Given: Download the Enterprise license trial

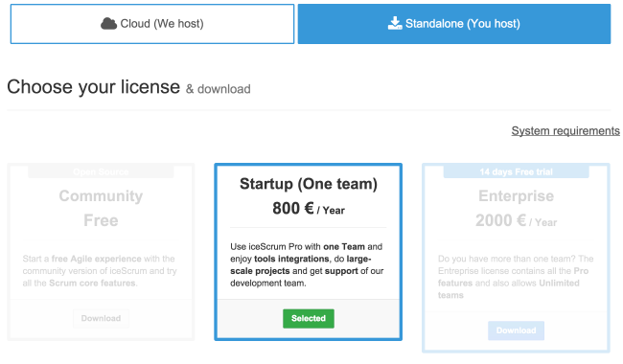Looking at the screenshot, I should pyautogui.click(x=516, y=330).
